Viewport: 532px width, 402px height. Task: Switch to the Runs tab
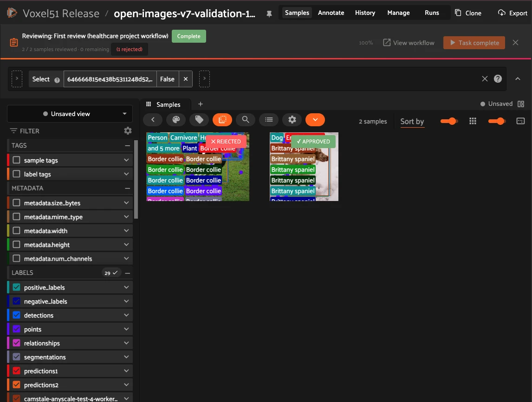432,13
